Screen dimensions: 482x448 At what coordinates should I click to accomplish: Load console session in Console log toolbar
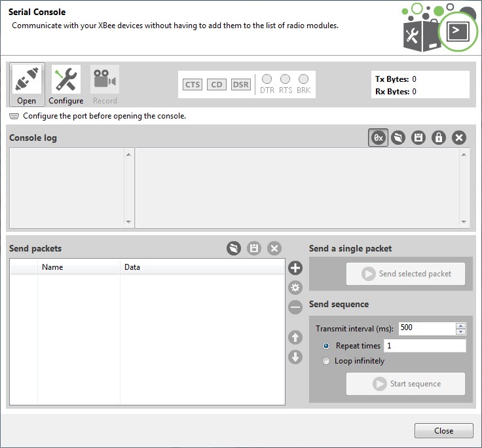click(398, 138)
